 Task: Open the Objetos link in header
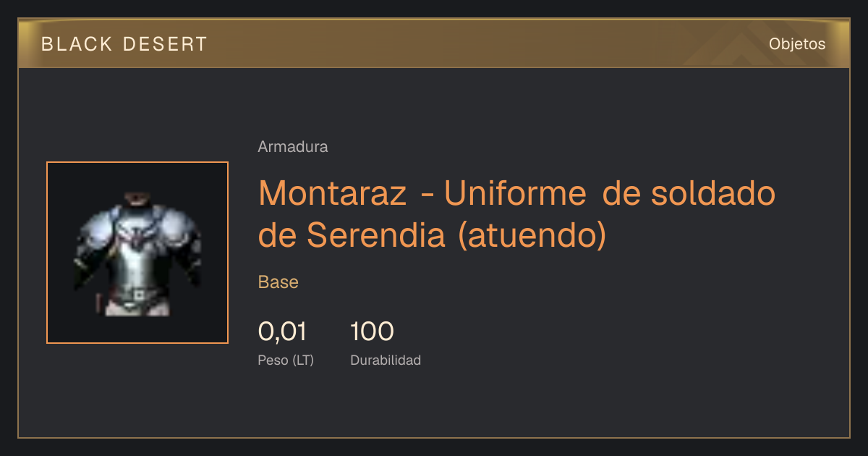click(x=797, y=43)
